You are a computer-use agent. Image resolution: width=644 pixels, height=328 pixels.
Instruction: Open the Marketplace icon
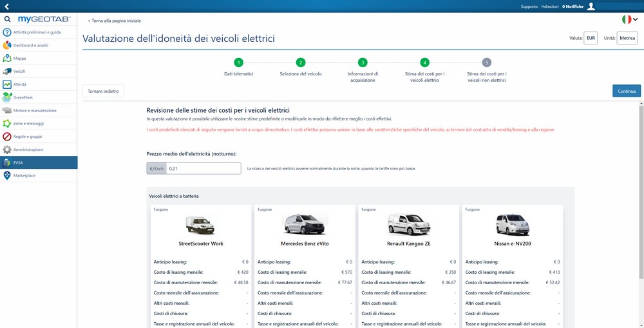(x=7, y=175)
